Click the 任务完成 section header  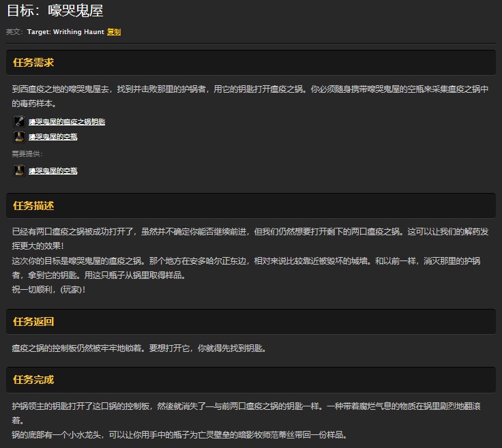[33, 380]
